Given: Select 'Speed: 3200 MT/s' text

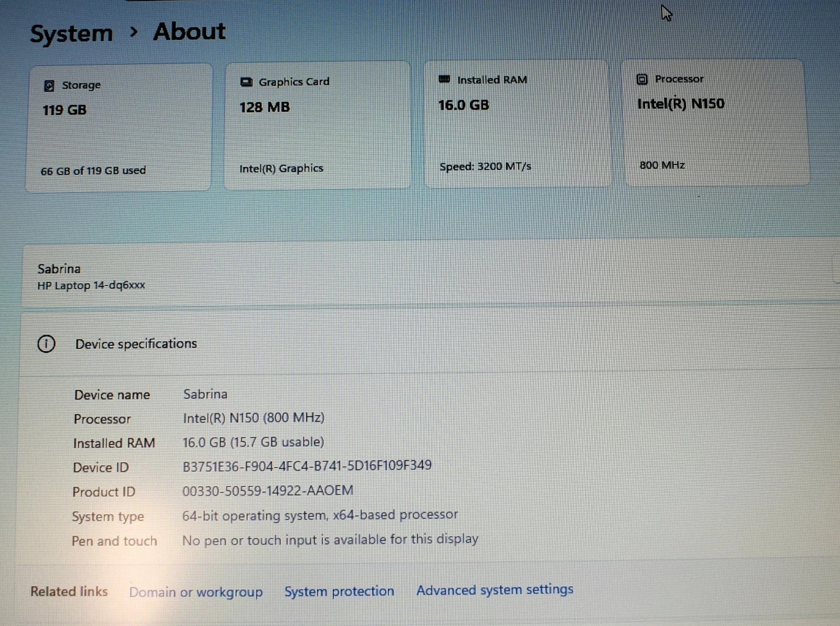Looking at the screenshot, I should 485,166.
